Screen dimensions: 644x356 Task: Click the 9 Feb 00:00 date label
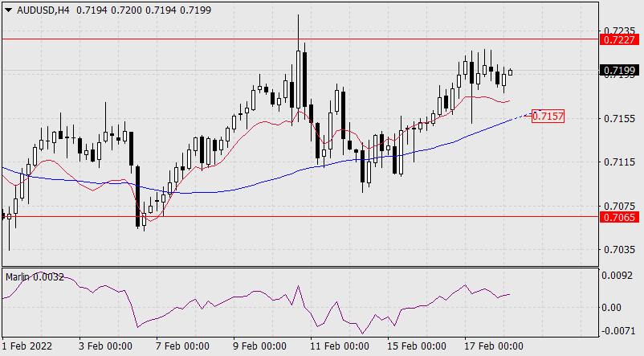tap(259, 346)
